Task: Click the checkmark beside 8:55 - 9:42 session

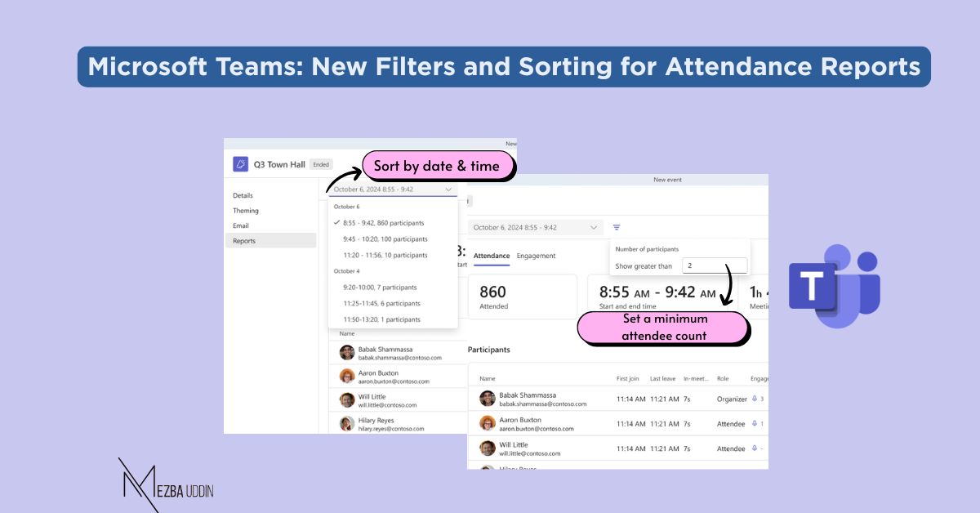Action: tap(336, 222)
